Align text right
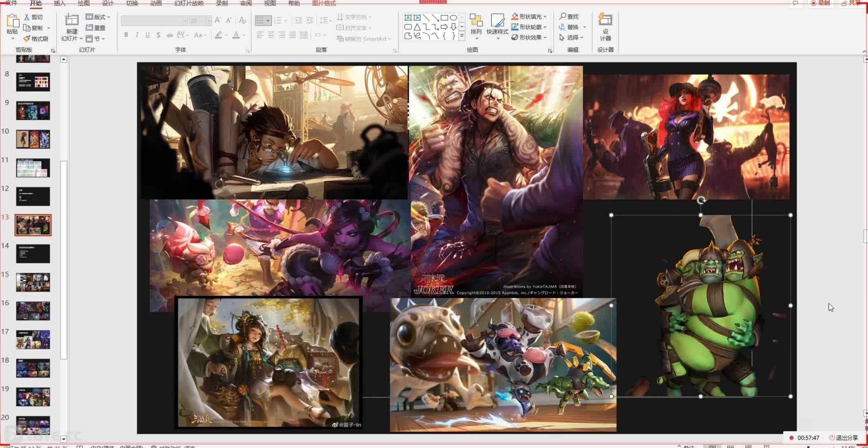The width and height of the screenshot is (868, 448). tap(282, 35)
